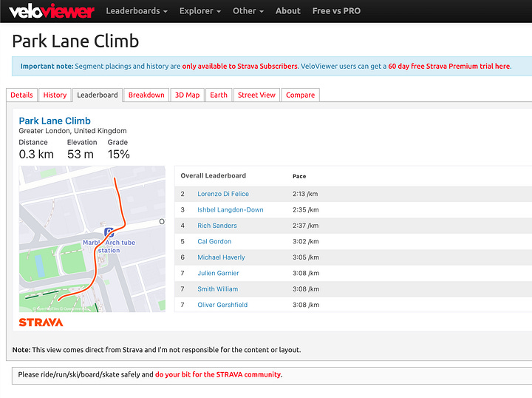This screenshot has width=532, height=398.
Task: Click the 60 day free Strava Premium trial link
Action: 449,67
